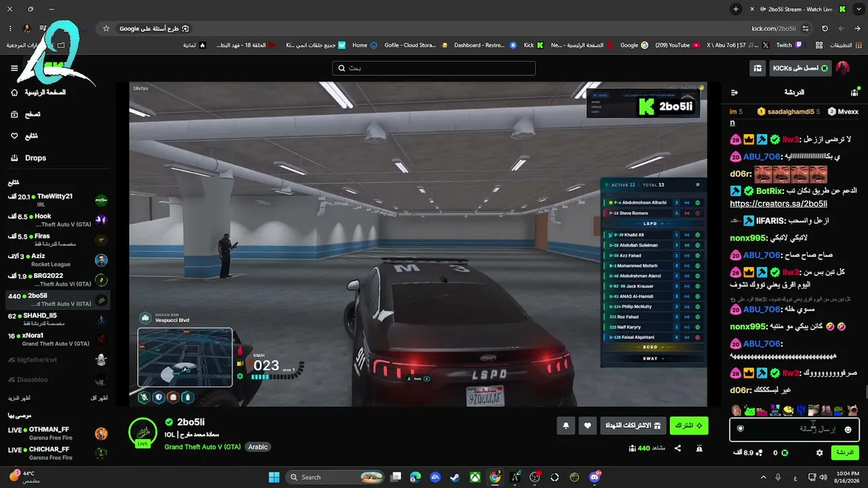Open the creators.sa/2bo5li link in chat
868x488 pixels.
(x=778, y=204)
